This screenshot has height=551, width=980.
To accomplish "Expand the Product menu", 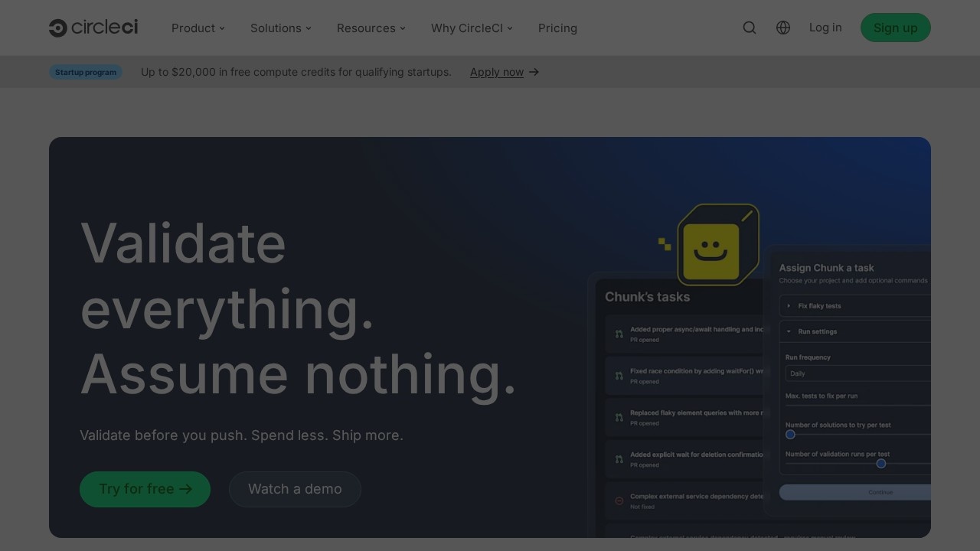I will (198, 28).
